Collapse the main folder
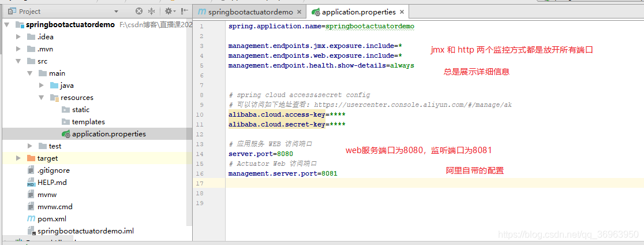 pos(29,73)
